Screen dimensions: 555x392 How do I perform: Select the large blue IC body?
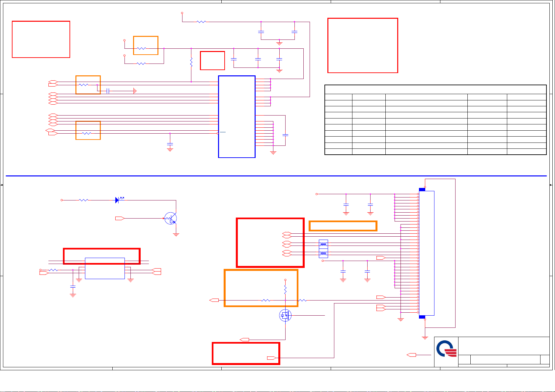[x=237, y=117]
